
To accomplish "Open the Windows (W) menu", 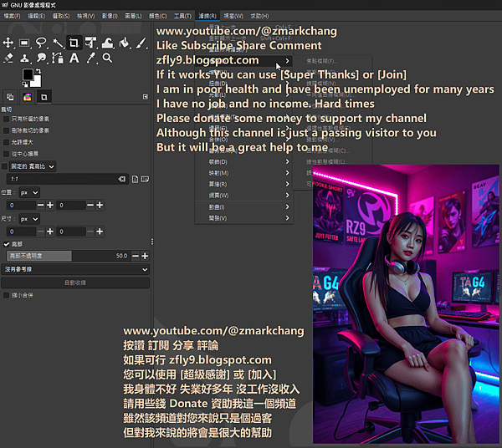I will 233,16.
